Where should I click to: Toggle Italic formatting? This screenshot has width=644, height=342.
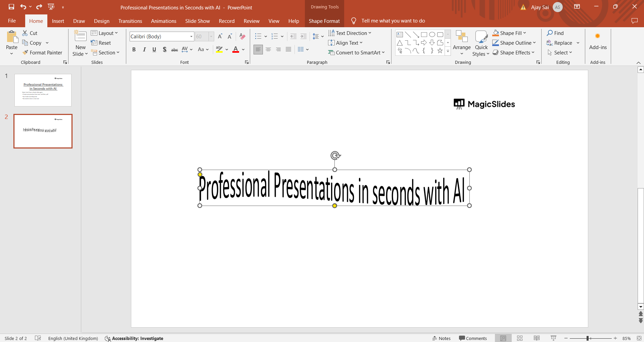(144, 49)
